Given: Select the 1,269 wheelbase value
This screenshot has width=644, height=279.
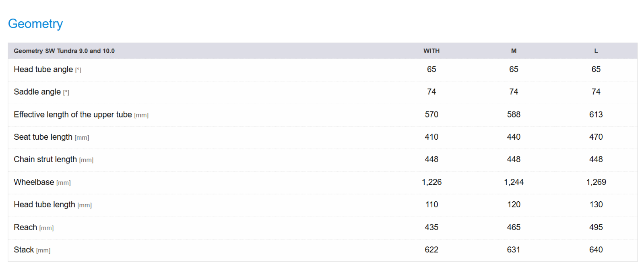Looking at the screenshot, I should [x=596, y=182].
